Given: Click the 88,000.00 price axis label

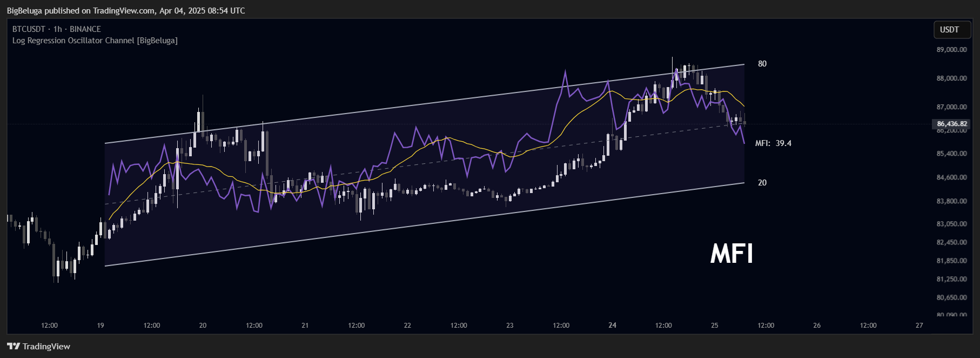Looking at the screenshot, I should tap(951, 78).
